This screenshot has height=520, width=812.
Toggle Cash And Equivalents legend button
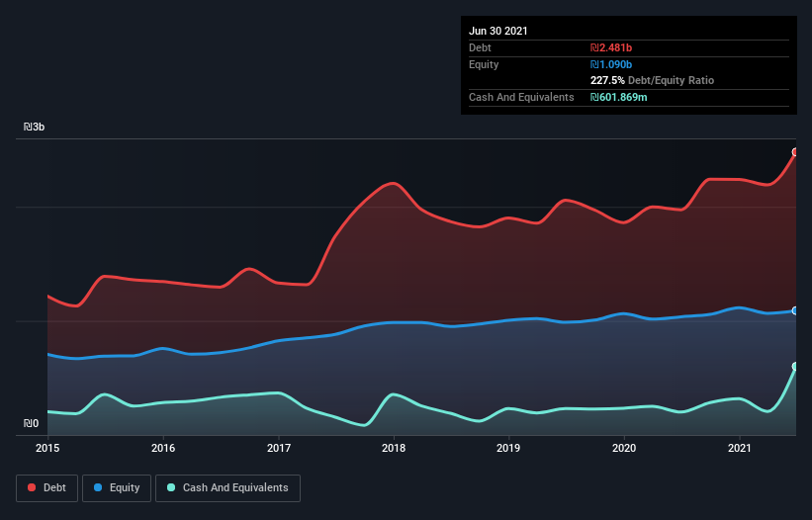coord(227,488)
